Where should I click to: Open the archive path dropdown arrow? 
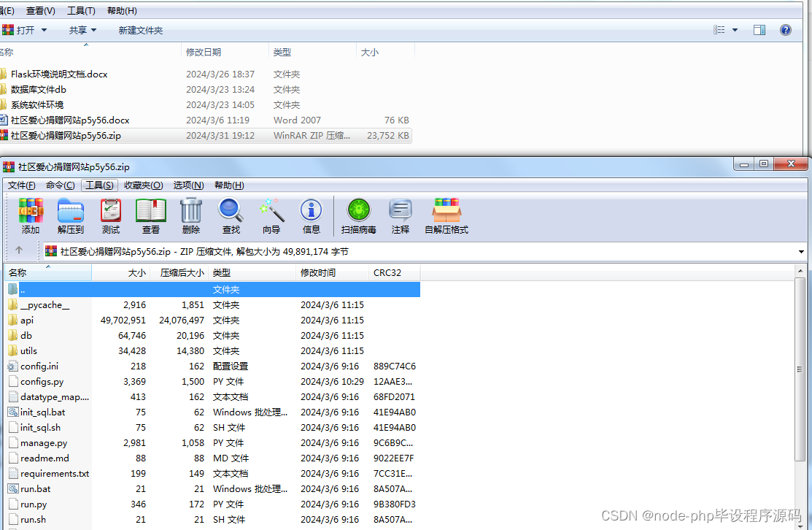click(800, 250)
